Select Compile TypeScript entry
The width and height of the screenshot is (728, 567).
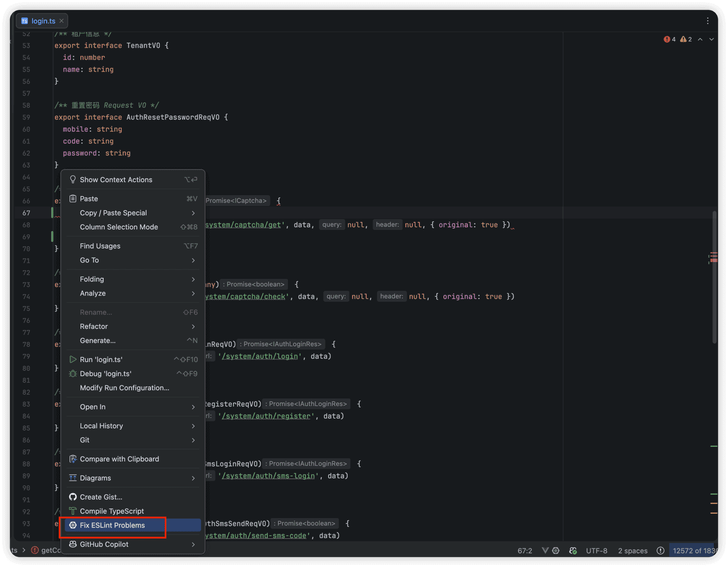point(133,511)
